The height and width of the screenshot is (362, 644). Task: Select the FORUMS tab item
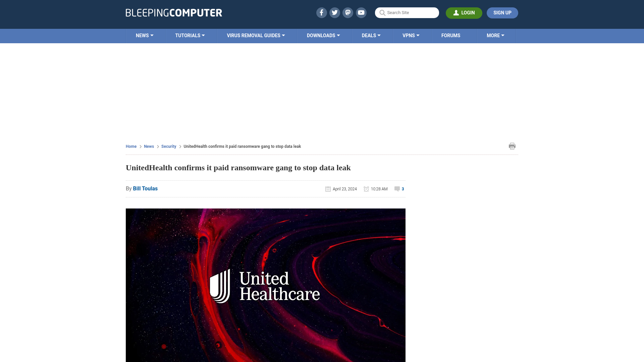point(450,35)
